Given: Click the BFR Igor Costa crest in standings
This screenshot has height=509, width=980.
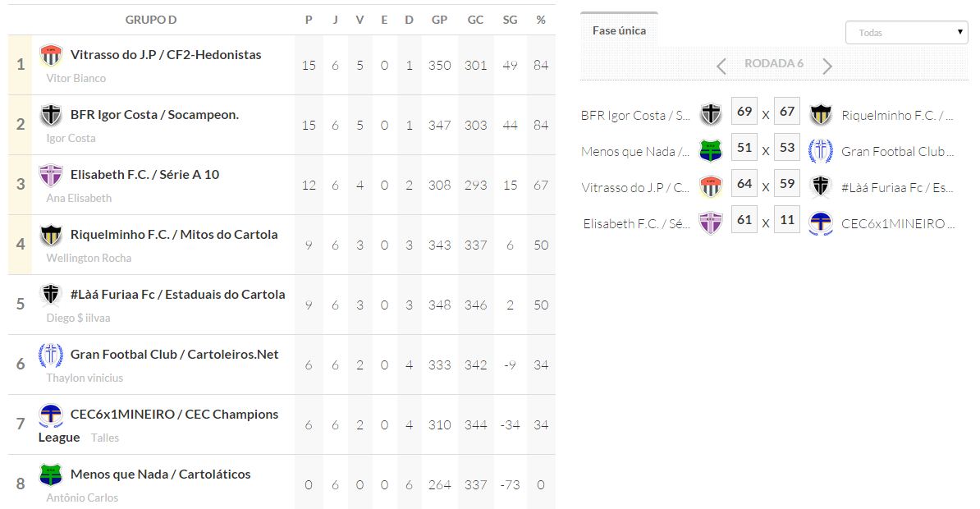Looking at the screenshot, I should point(51,116).
